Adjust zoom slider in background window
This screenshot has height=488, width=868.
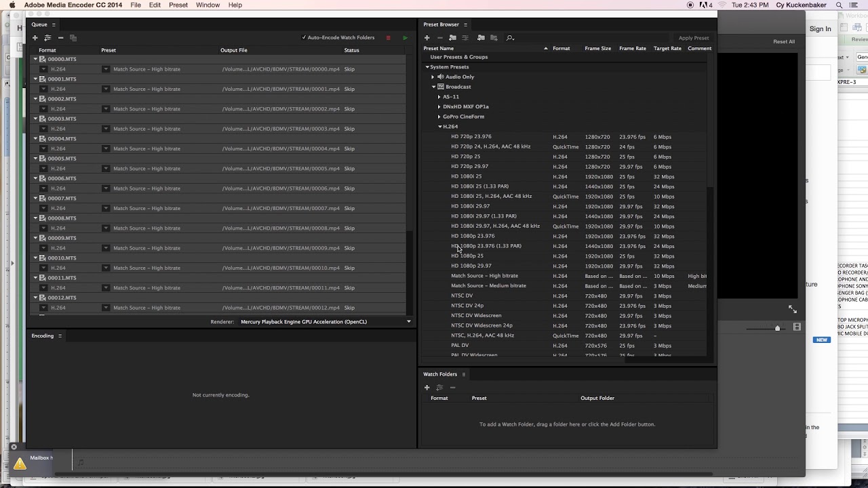click(x=777, y=328)
